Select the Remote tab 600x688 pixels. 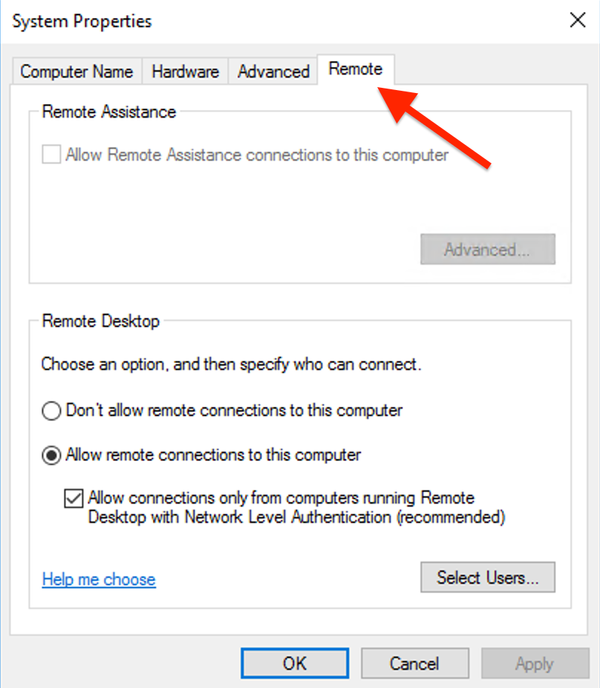click(355, 69)
